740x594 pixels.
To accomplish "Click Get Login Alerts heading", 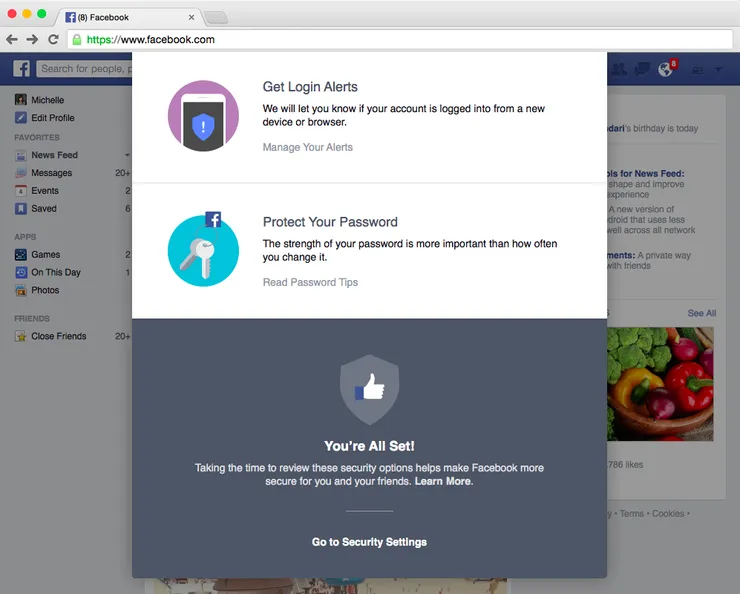I will point(310,87).
